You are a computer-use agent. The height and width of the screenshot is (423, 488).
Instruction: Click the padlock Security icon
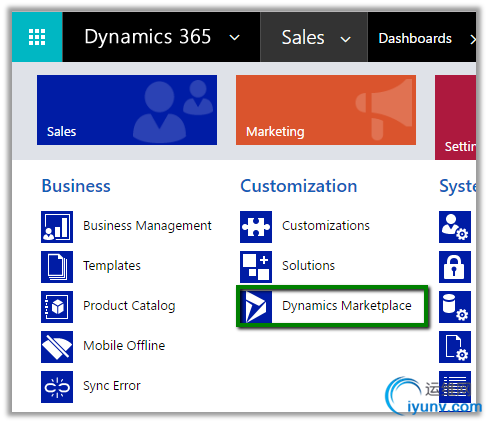455,267
